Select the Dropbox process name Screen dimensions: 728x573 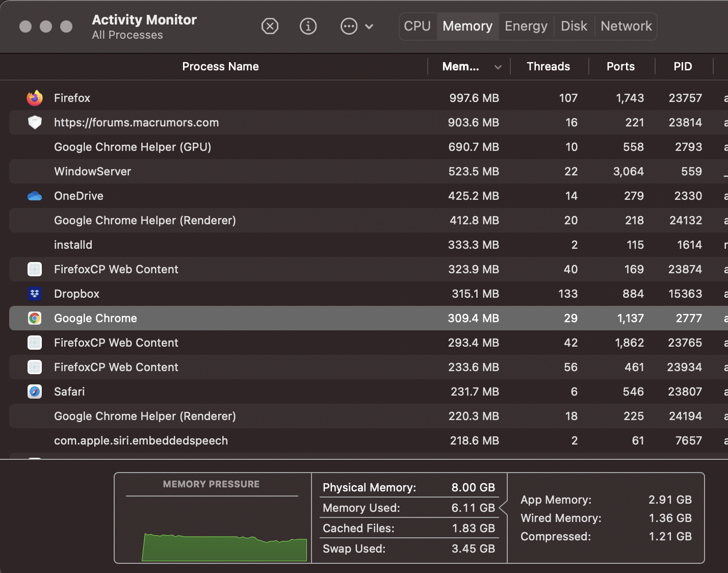pyautogui.click(x=76, y=294)
